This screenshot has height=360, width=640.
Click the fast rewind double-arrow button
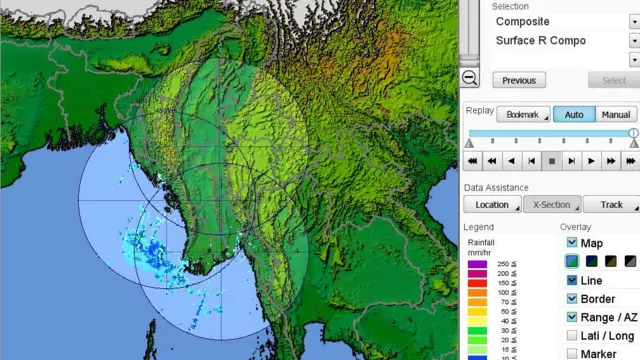point(492,161)
